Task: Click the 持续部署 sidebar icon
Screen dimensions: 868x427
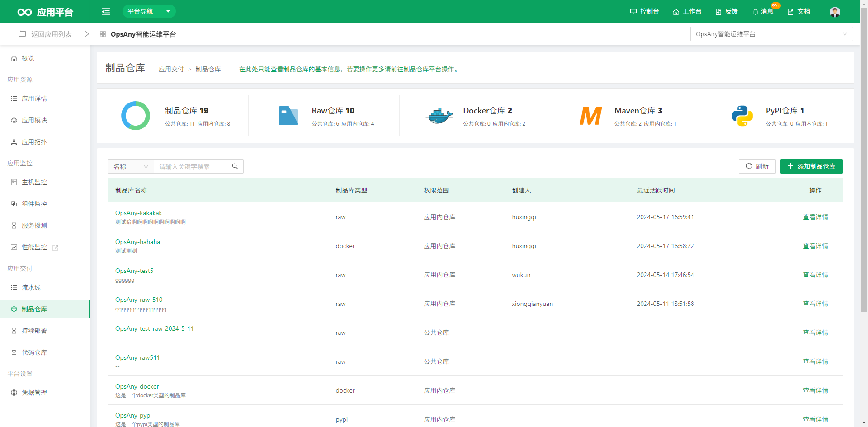Action: click(14, 331)
